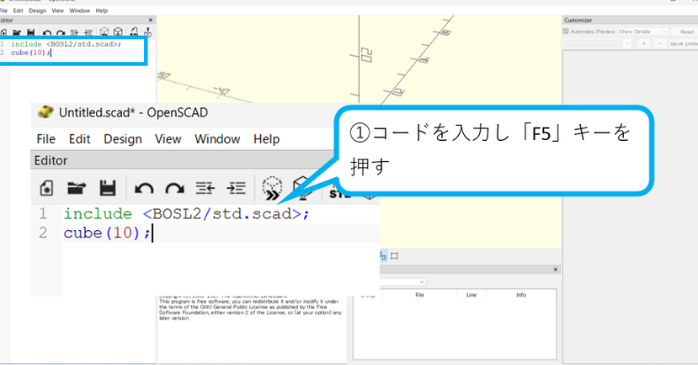698x365 pixels.
Task: Click the Customizer panel title bar
Action: (x=630, y=20)
